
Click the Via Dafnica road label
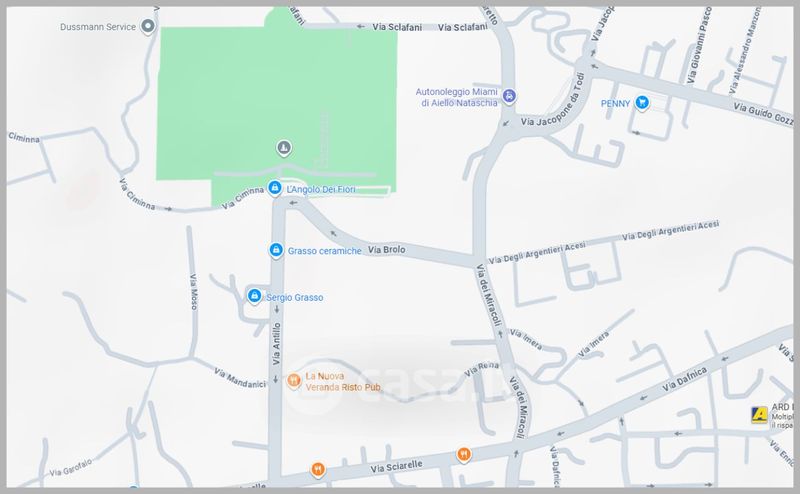[x=685, y=379]
